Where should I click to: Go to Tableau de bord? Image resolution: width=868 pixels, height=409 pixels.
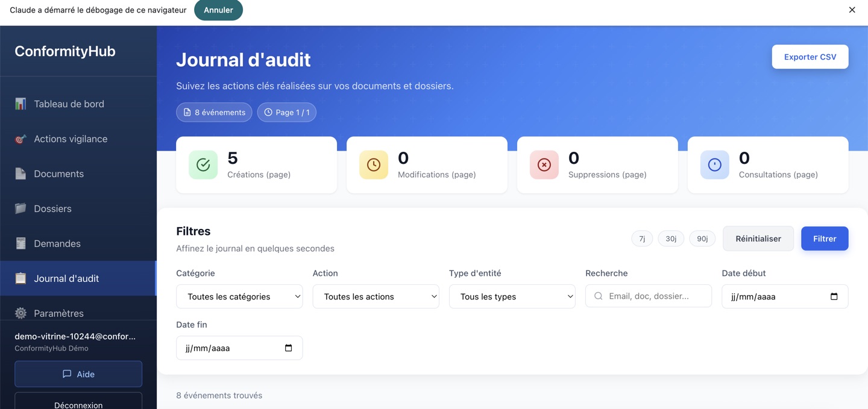coord(78,104)
